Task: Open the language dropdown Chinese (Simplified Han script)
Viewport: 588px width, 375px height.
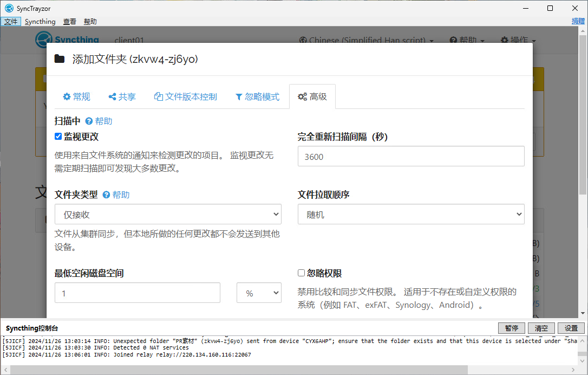Action: (x=367, y=40)
